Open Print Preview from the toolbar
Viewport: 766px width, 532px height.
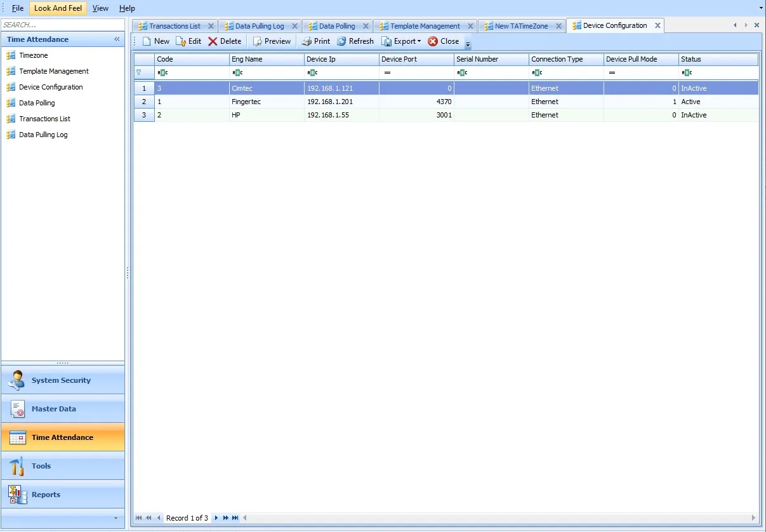point(272,41)
